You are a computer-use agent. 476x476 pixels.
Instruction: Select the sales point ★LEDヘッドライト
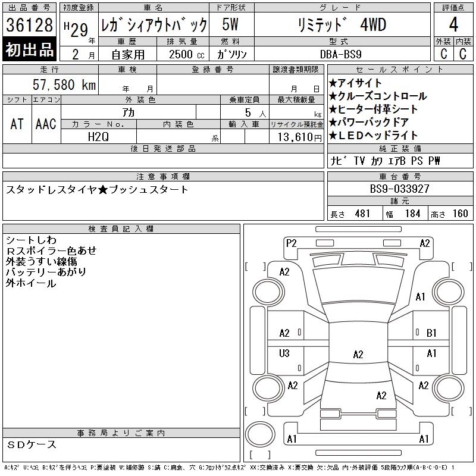374,135
